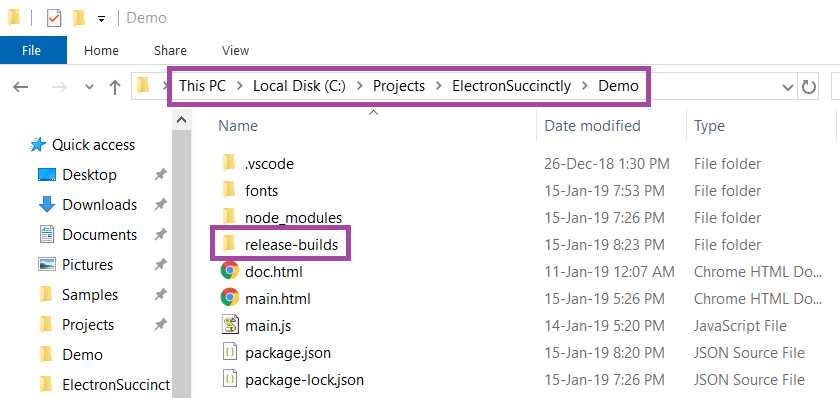Click pin icon next to Projects
The image size is (840, 398).
(x=160, y=325)
